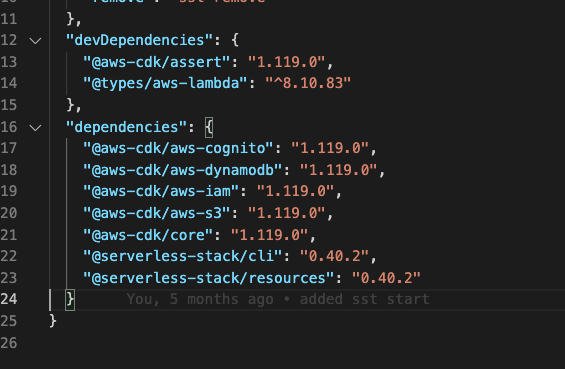Place cursor at final closing brace line 25
565x369 pixels.
[53, 321]
